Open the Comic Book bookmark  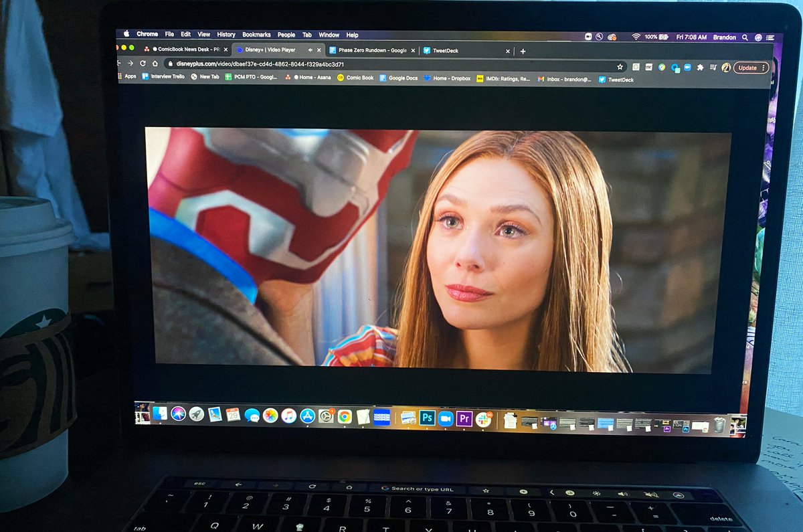[x=355, y=78]
